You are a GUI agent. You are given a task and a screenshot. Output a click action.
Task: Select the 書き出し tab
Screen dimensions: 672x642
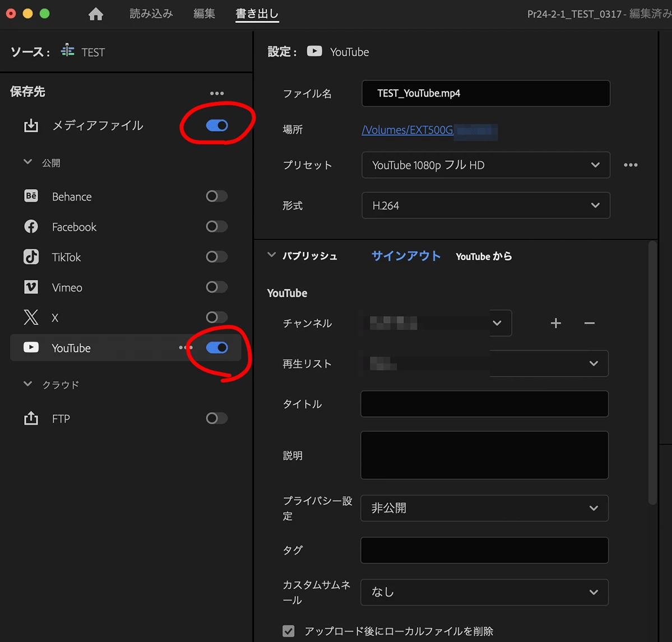point(257,13)
